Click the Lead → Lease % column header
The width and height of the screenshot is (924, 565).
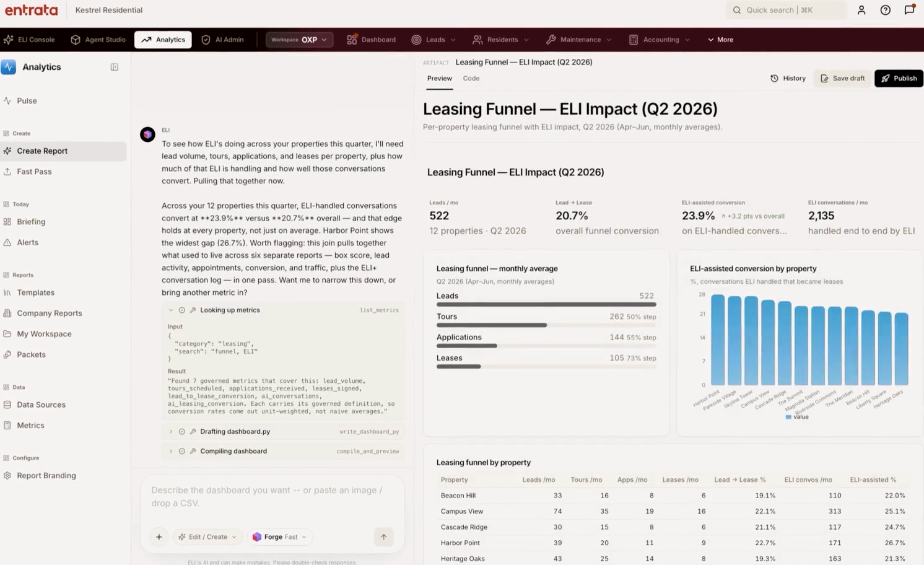[x=739, y=480]
